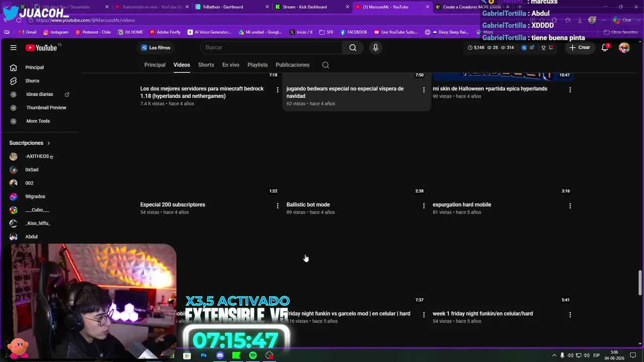Open Photoshop from the taskbar

pos(204,355)
